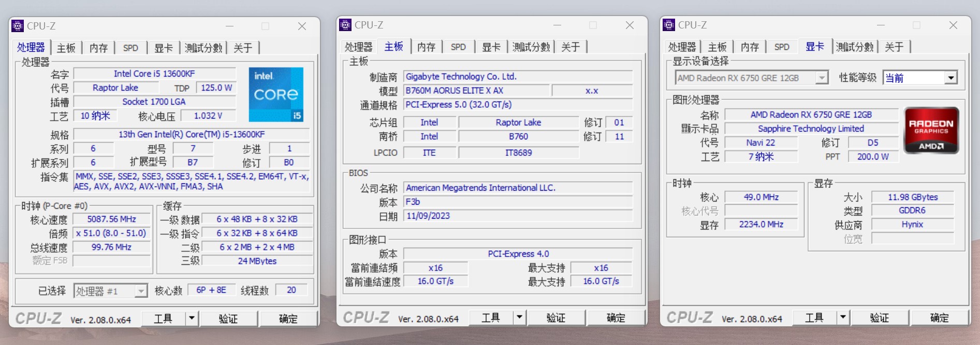Click the Socket 1700 LGA value
Viewport: 980px width, 345px height.
pyautogui.click(x=154, y=102)
